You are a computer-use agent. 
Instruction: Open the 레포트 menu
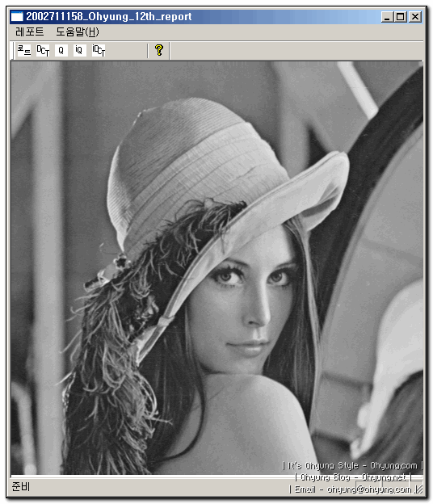click(29, 31)
